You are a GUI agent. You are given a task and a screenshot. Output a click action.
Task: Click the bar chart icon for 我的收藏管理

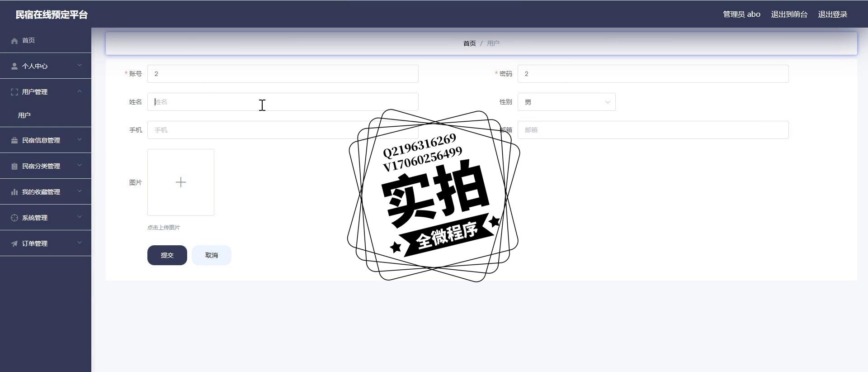[14, 192]
